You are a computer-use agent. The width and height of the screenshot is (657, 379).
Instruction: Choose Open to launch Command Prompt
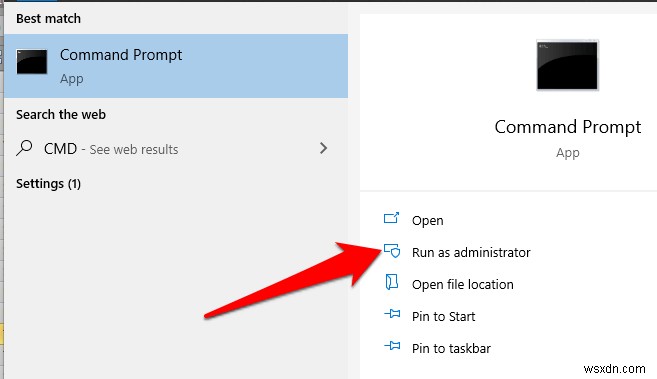[427, 221]
